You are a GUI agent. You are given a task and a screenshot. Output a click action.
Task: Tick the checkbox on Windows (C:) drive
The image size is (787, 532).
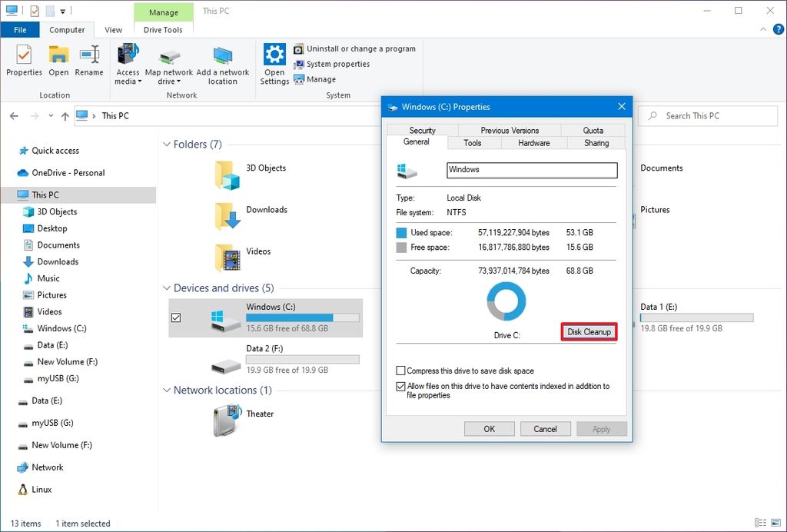[174, 318]
